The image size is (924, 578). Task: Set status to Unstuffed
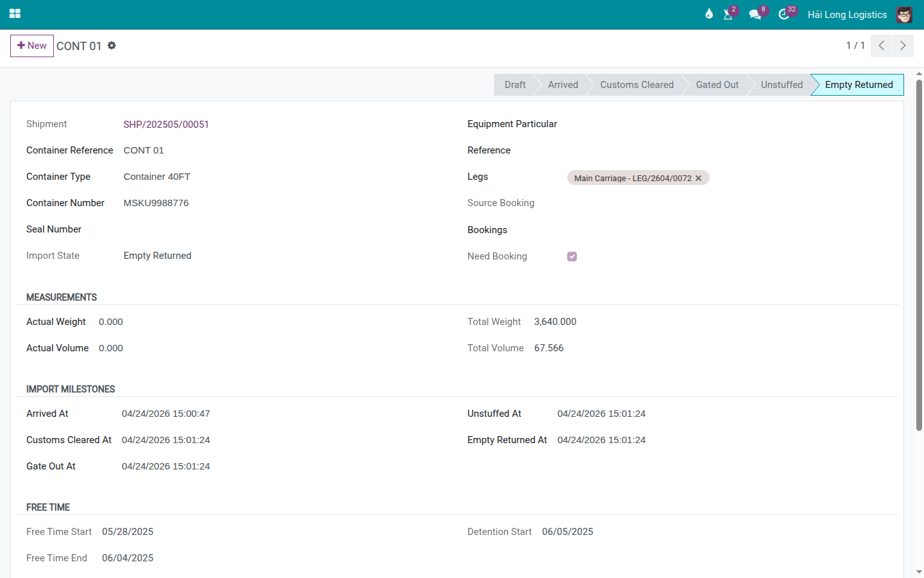pyautogui.click(x=782, y=85)
